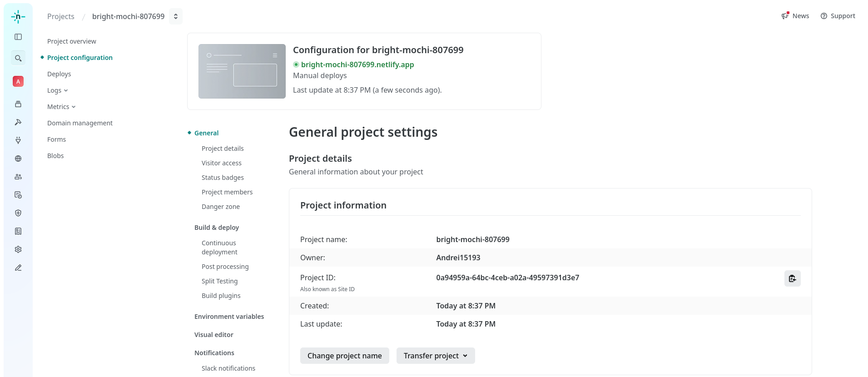Open Build & deploy settings
The width and height of the screenshot is (868, 377).
tap(217, 228)
